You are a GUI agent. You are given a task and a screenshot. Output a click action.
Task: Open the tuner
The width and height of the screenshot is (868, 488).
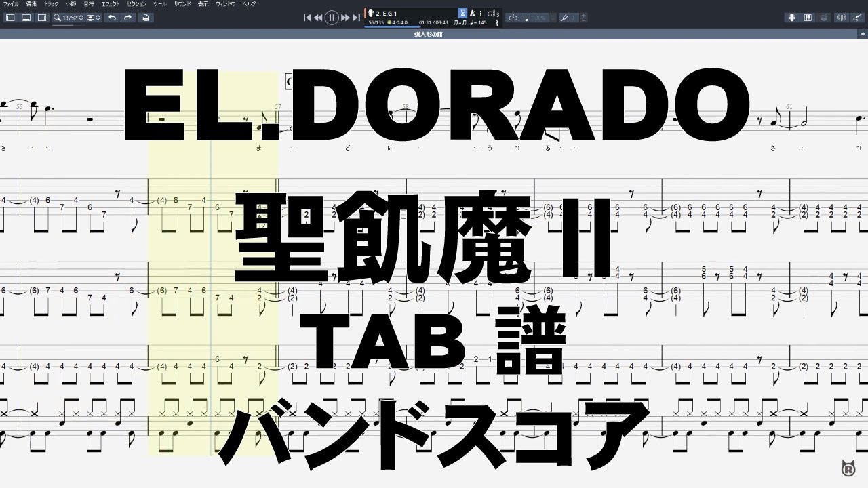click(x=843, y=18)
